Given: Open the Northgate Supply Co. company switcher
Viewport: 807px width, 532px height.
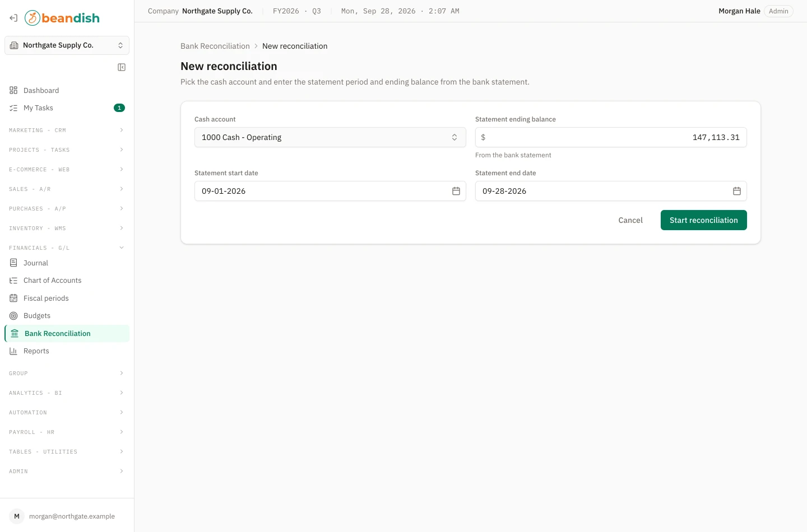Looking at the screenshot, I should (x=67, y=45).
